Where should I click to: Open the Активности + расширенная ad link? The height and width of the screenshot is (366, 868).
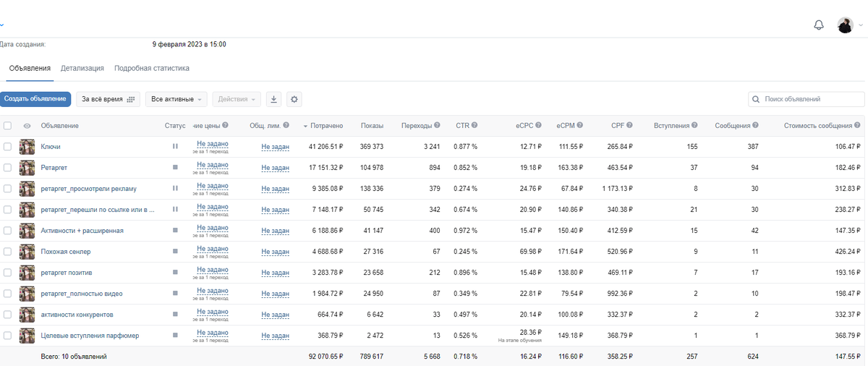(x=82, y=231)
